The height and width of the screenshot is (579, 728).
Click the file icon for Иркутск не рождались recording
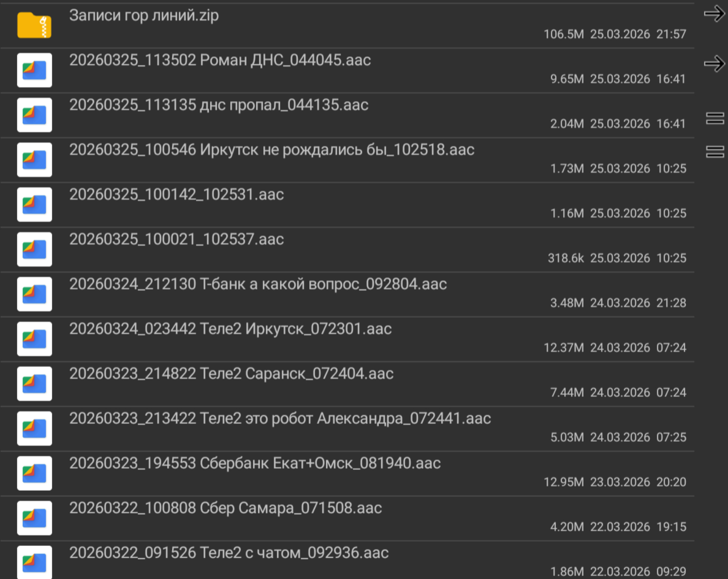34,160
